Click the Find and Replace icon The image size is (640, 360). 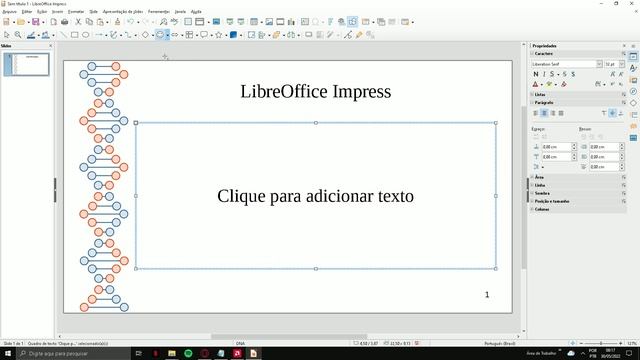coord(163,22)
